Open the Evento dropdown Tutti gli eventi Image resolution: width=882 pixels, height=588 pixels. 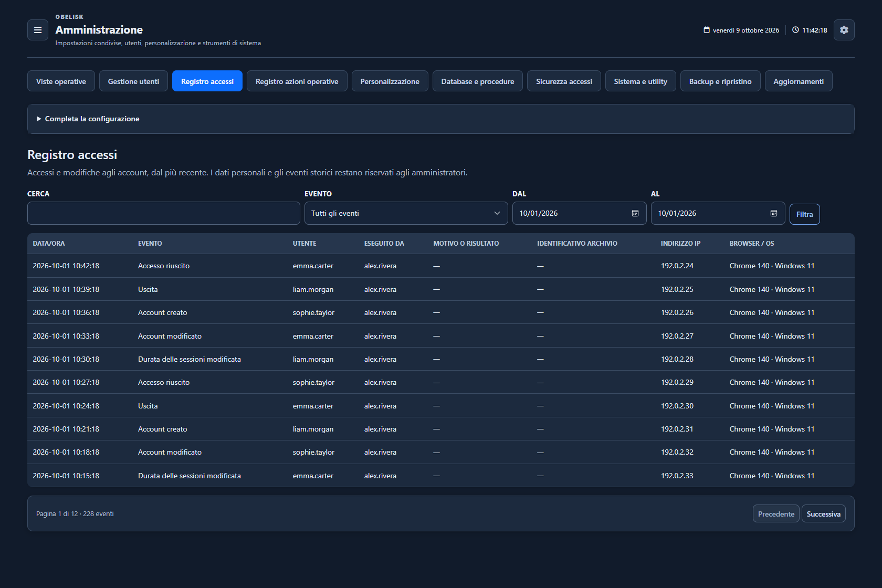point(406,213)
